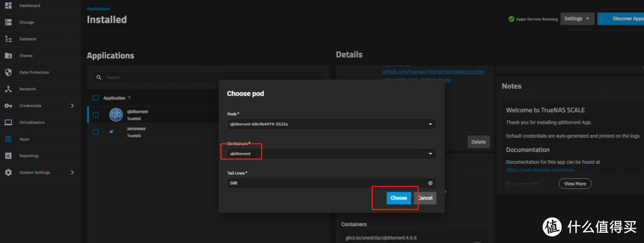Screen dimensions: 644x243
Task: Click the Shares folder icon
Action: [8, 55]
